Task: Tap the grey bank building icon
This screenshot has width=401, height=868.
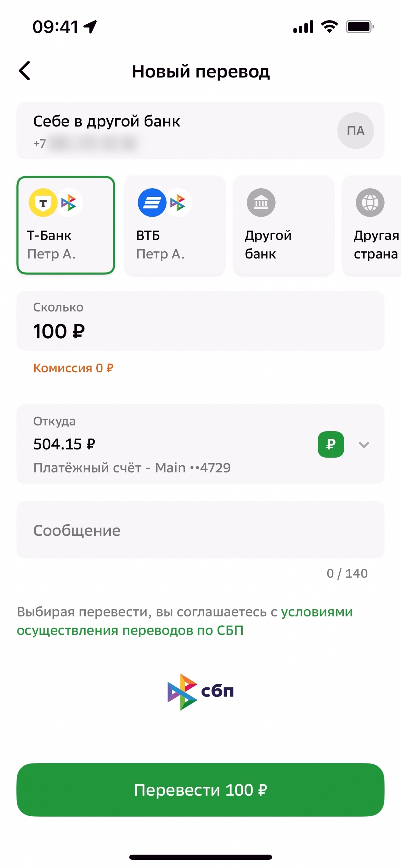Action: (261, 203)
